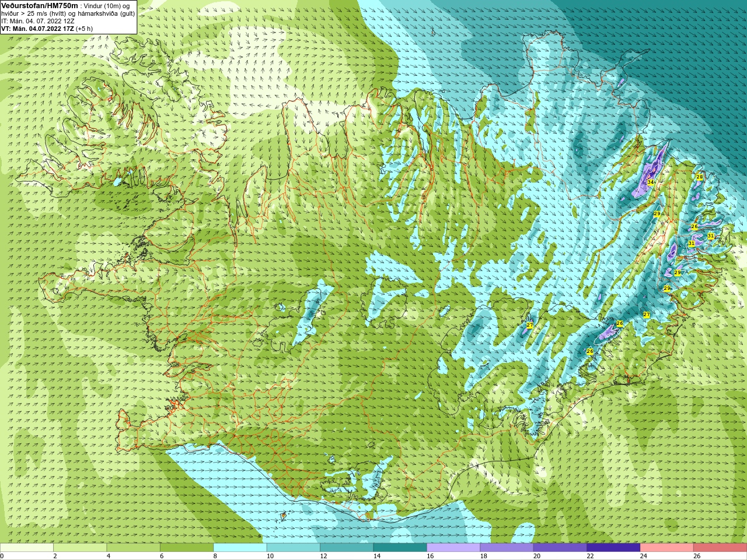The image size is (747, 560).
Task: Click the colour scale tick label '12'
Action: pos(324,556)
